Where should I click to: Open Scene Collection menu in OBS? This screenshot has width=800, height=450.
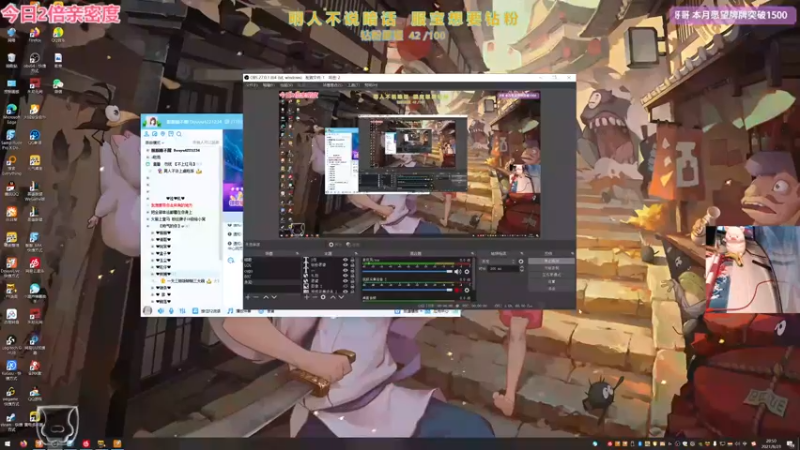pos(332,85)
